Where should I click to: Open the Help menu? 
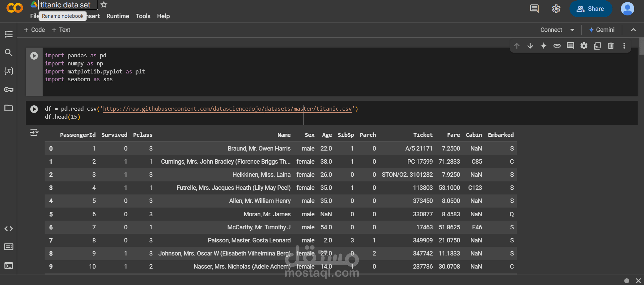pos(163,16)
